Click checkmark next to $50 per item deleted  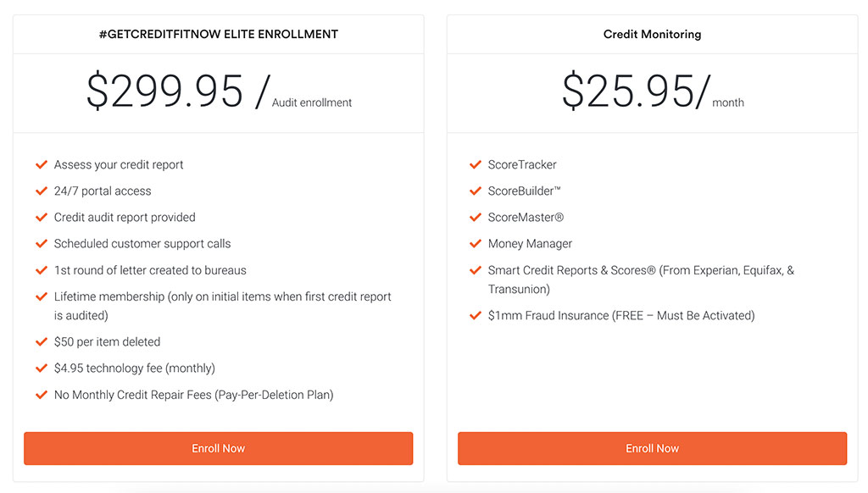(x=41, y=342)
